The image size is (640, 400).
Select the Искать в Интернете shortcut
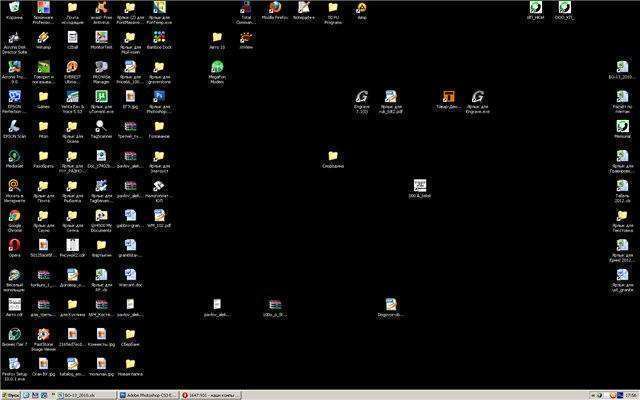click(14, 191)
